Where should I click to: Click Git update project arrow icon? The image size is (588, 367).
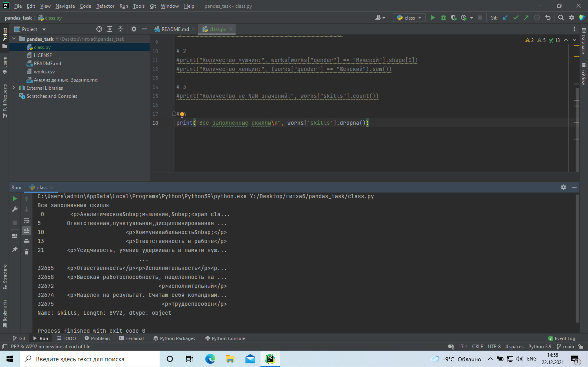(505, 18)
